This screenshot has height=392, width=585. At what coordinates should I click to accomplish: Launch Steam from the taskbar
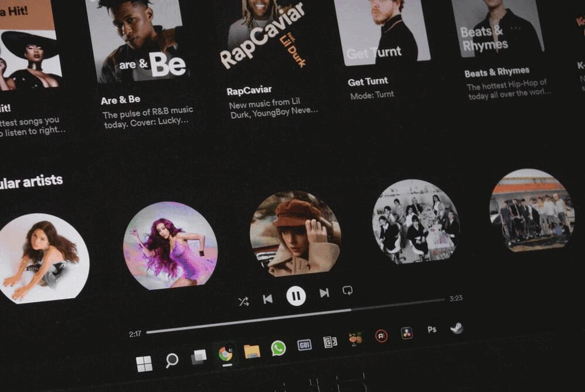pos(457,328)
